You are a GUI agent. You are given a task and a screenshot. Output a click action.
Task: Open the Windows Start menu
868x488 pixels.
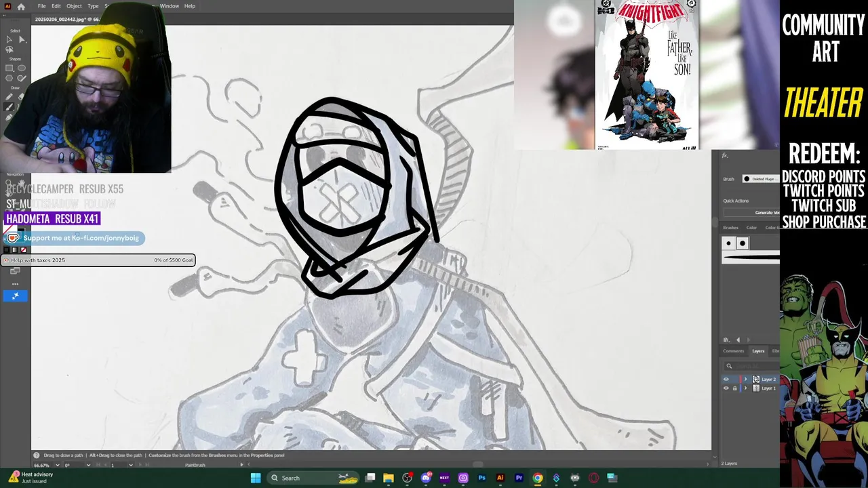(255, 478)
